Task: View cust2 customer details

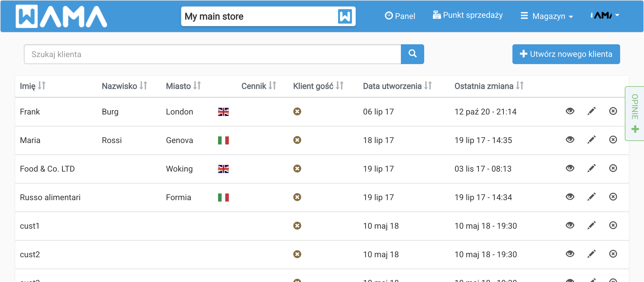Action: [570, 254]
